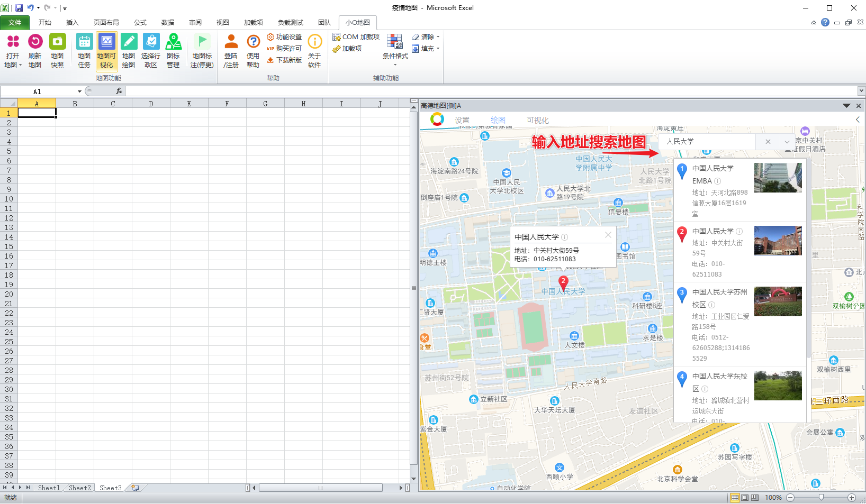The width and height of the screenshot is (866, 504).
Task: Open the 绘图 tab in map pane
Action: pos(498,120)
